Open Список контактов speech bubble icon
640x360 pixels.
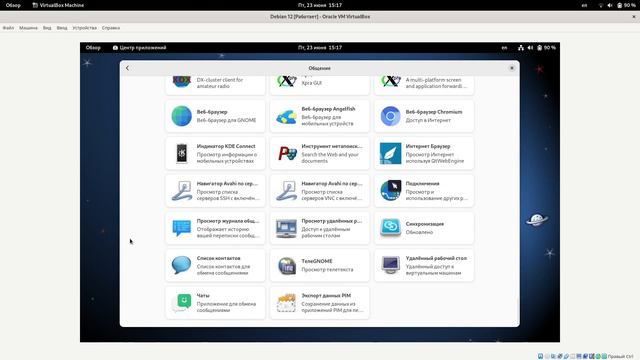pos(181,265)
